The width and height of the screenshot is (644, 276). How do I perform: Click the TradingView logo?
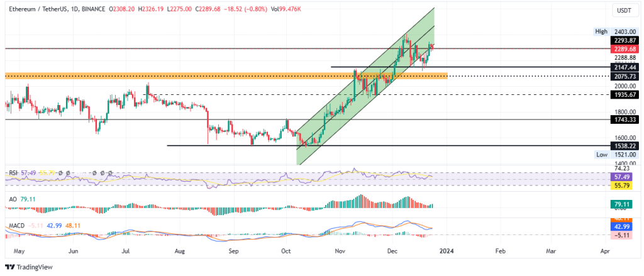point(29,267)
